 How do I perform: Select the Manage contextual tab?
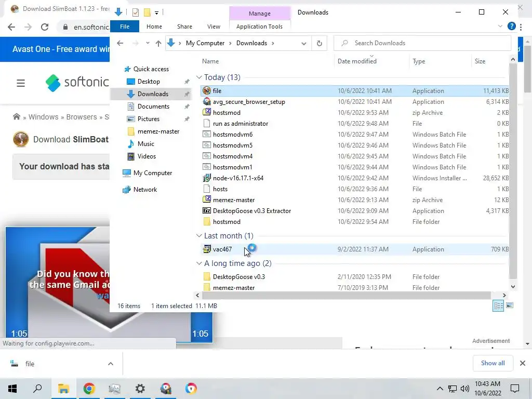click(260, 13)
